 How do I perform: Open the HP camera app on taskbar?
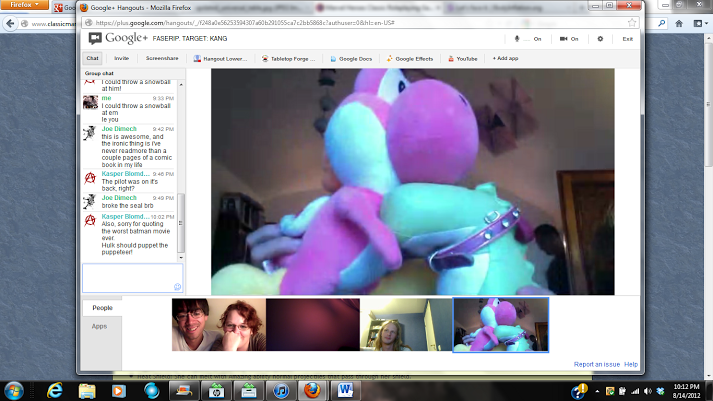click(216, 391)
